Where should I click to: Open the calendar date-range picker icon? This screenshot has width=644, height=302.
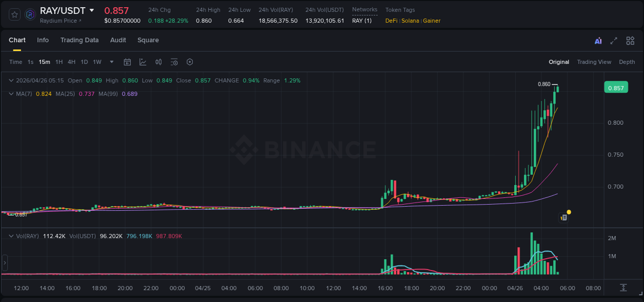coord(127,62)
